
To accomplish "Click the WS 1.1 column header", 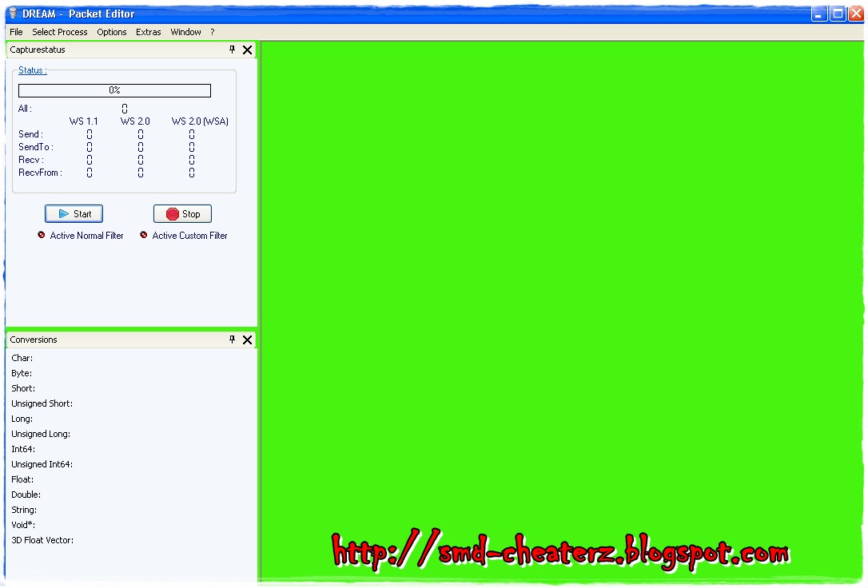I will click(x=84, y=121).
